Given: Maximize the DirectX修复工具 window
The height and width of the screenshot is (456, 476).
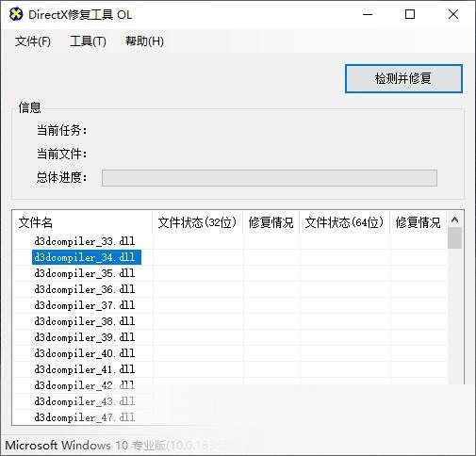Looking at the screenshot, I should (410, 14).
